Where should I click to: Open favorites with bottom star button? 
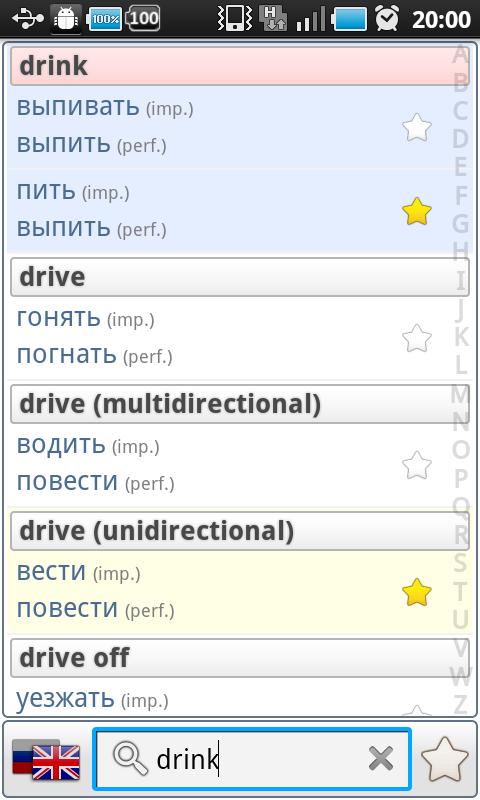pyautogui.click(x=444, y=760)
